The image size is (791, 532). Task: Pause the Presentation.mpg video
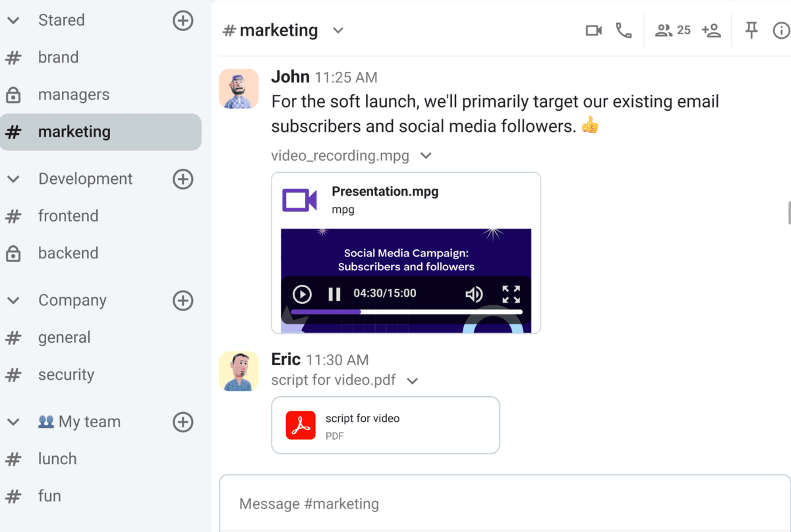[x=334, y=294]
